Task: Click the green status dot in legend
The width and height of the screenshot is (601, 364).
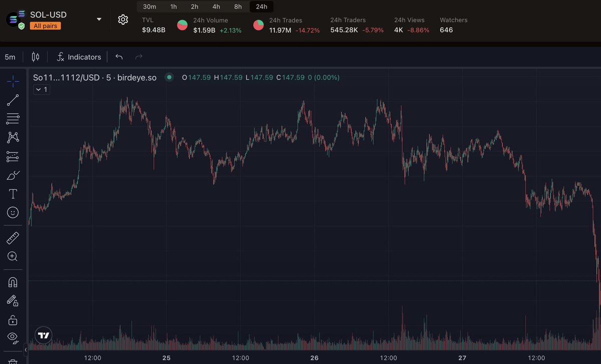Action: (x=169, y=77)
